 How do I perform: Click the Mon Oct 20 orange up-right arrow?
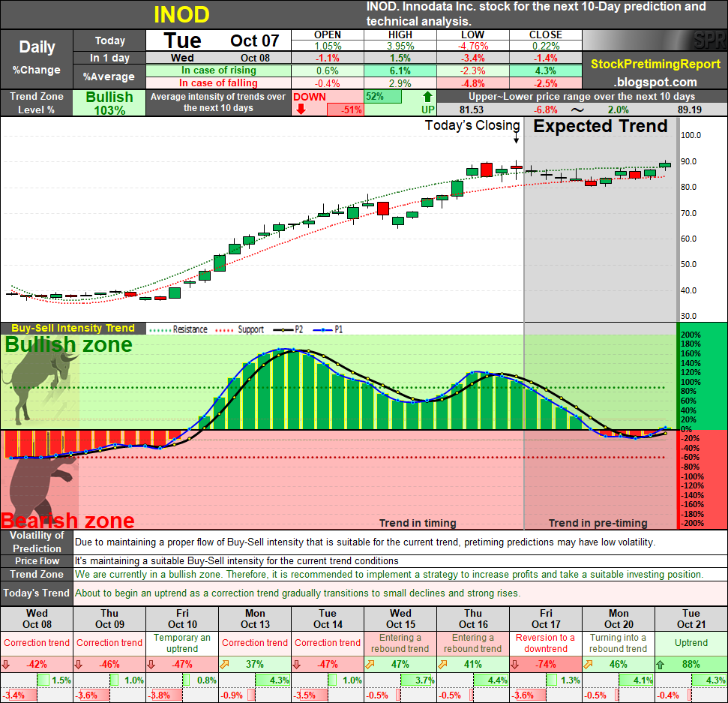pyautogui.click(x=588, y=665)
